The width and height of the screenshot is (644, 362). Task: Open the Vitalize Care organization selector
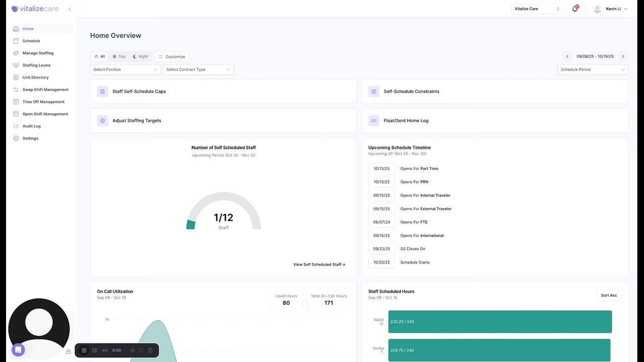(537, 9)
